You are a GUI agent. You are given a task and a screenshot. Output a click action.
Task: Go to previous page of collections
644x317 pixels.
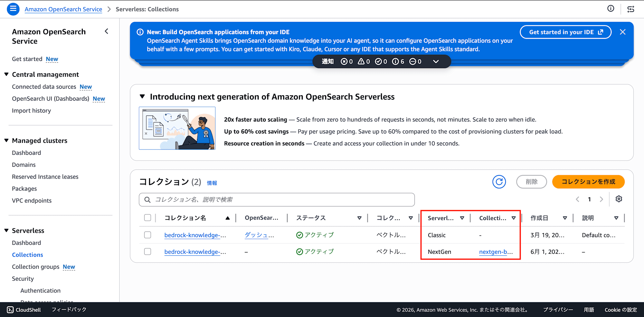[x=577, y=199]
